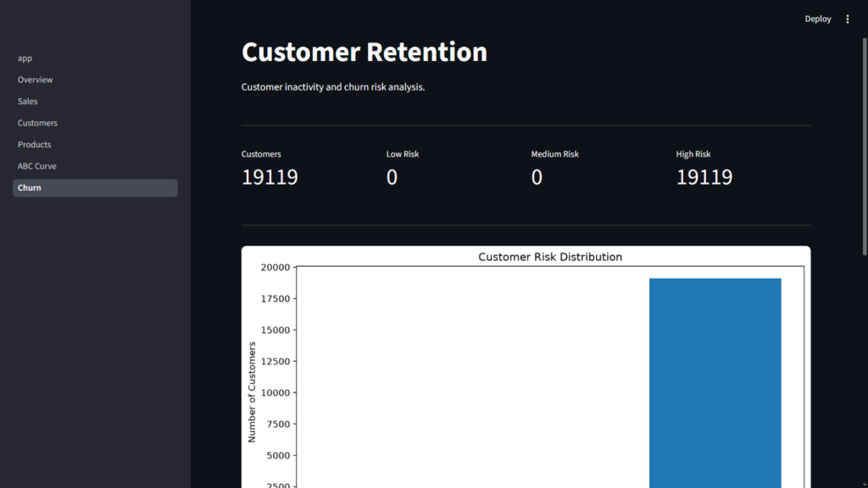This screenshot has width=868, height=488.
Task: Open the Sales page
Action: pyautogui.click(x=95, y=102)
